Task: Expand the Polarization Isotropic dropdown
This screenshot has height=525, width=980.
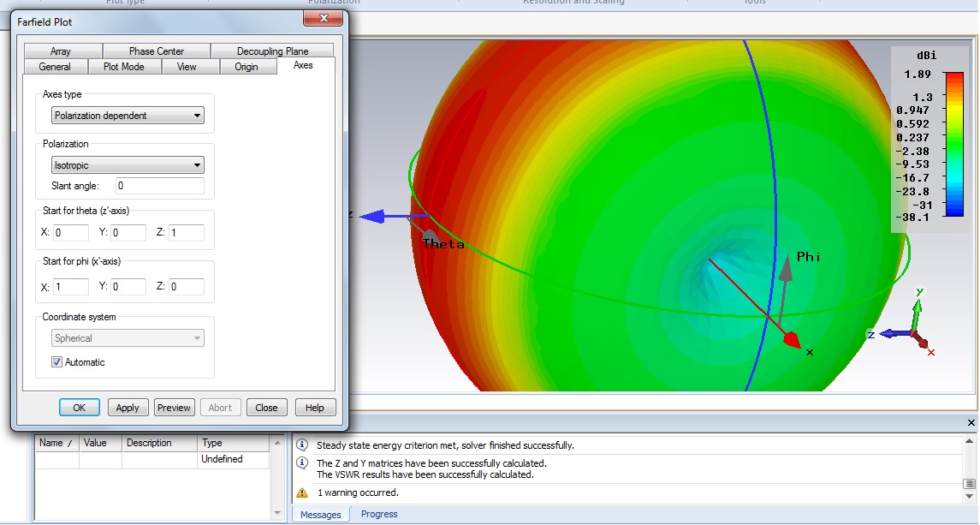Action: tap(128, 165)
